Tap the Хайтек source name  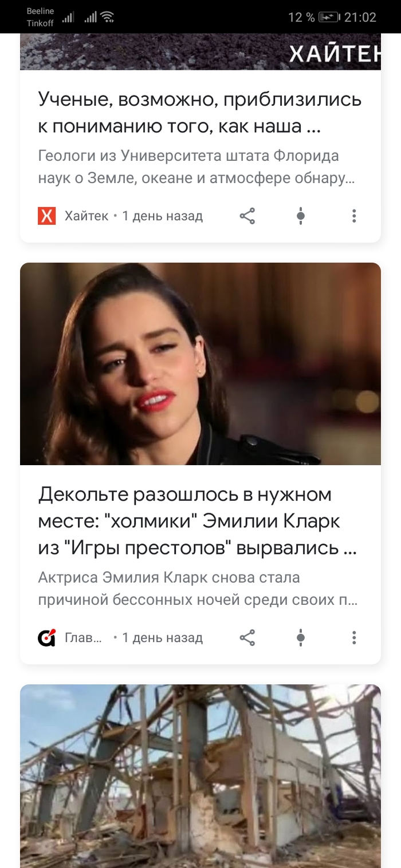(x=87, y=216)
